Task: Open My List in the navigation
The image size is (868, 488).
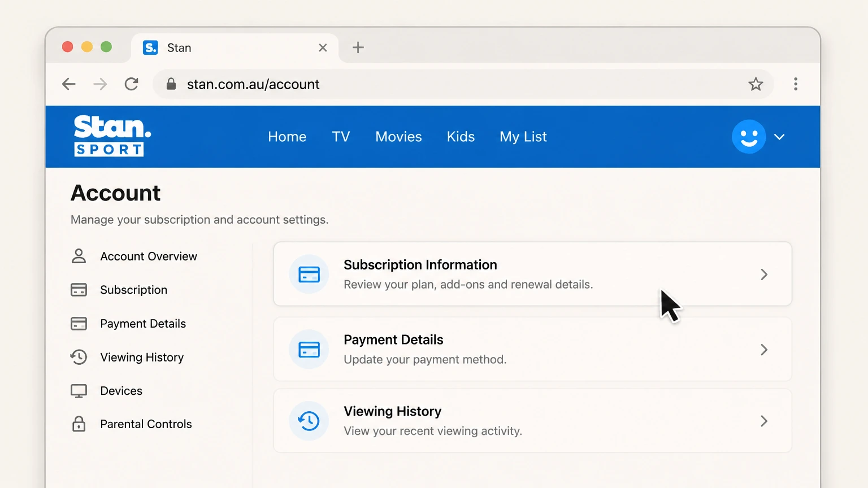Action: 523,137
